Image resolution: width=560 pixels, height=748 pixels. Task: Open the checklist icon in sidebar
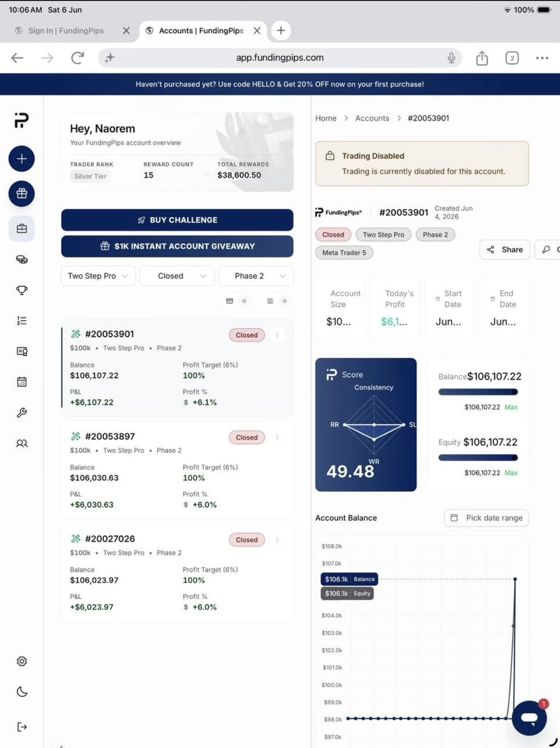22,320
